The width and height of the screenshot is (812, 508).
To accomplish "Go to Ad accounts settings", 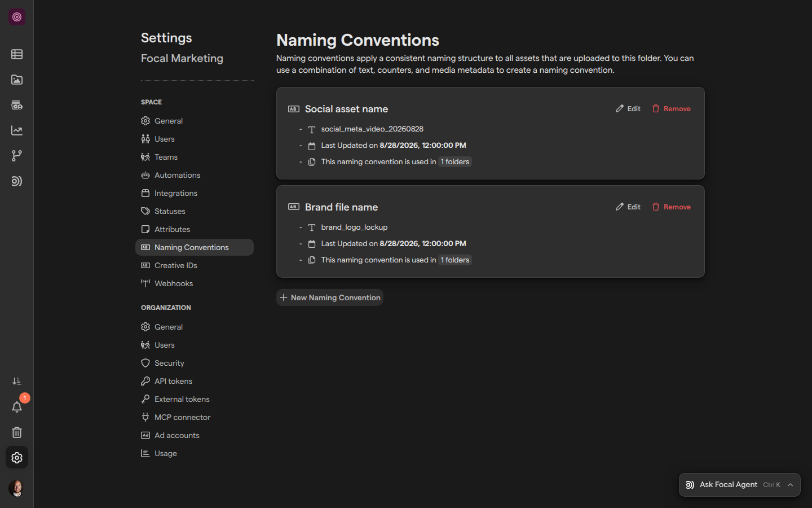I will click(x=195, y=435).
